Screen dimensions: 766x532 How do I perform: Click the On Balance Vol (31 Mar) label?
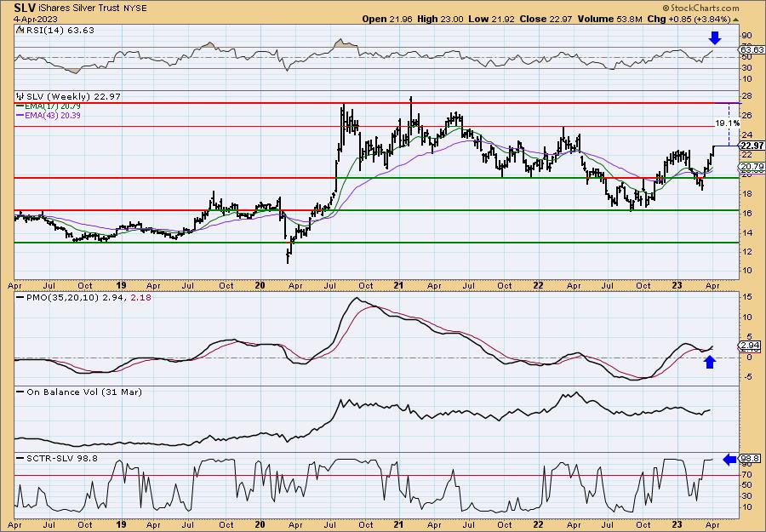[84, 392]
